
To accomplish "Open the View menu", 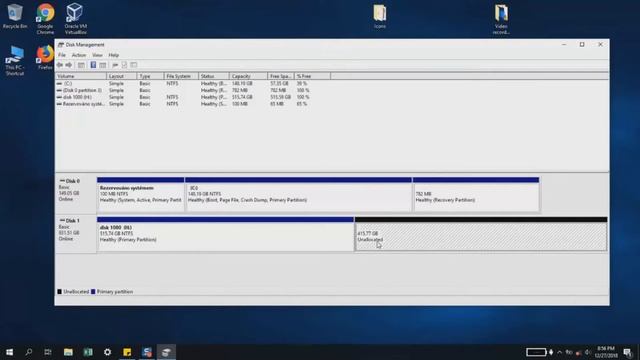I will point(97,55).
